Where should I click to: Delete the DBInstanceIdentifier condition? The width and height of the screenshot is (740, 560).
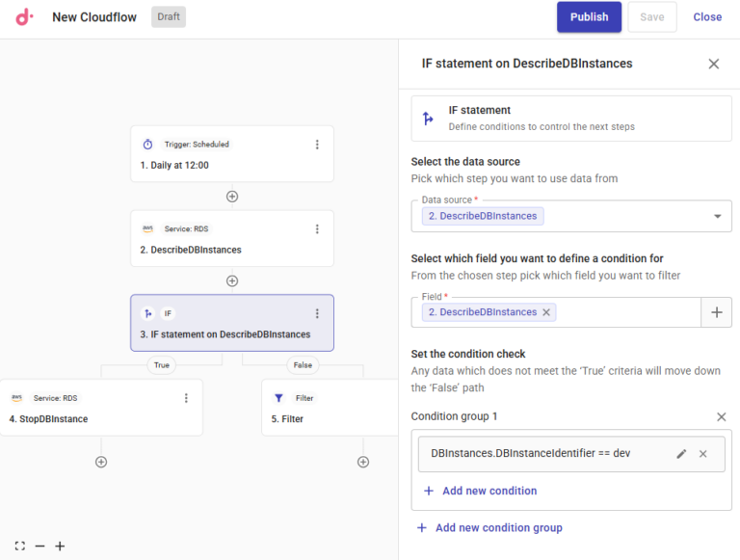[x=702, y=454]
